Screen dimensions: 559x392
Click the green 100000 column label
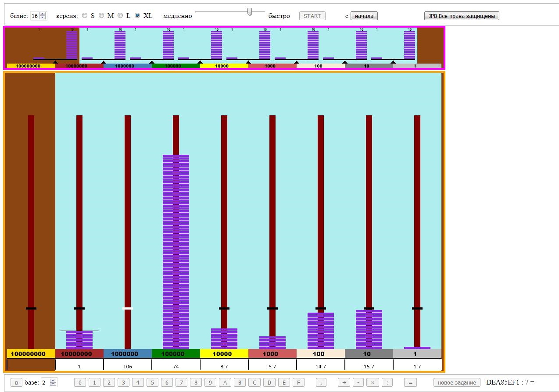(176, 353)
